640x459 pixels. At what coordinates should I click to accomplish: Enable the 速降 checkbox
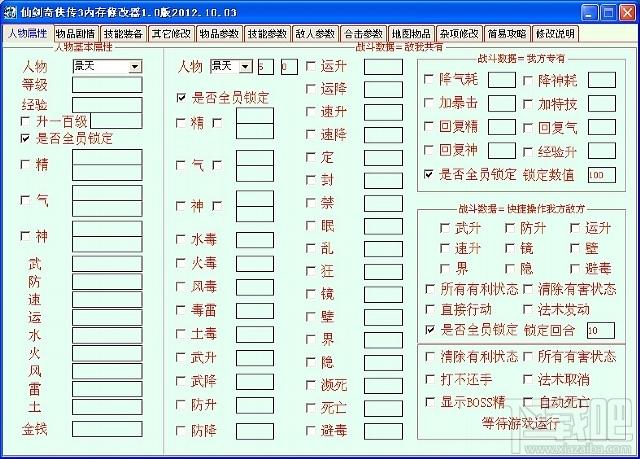pos(311,134)
